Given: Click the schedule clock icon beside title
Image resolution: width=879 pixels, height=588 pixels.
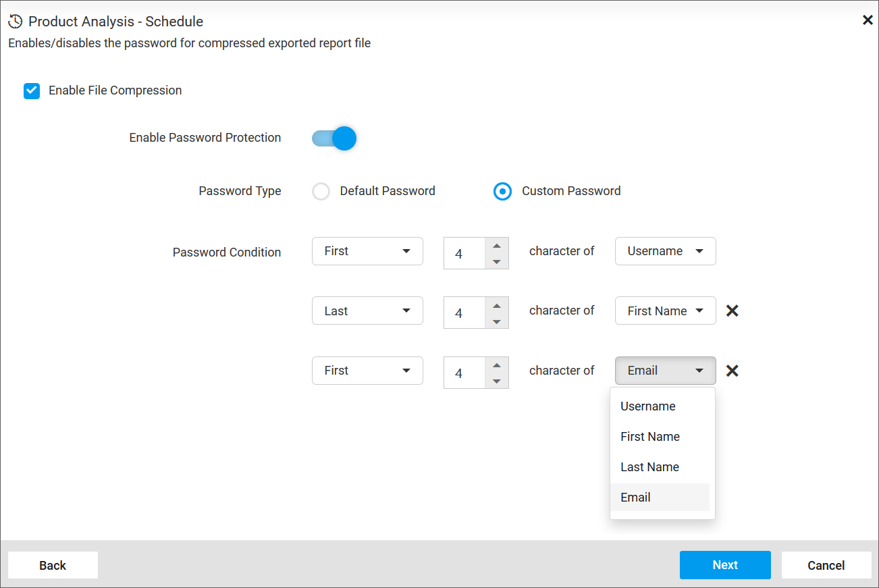Looking at the screenshot, I should click(x=15, y=22).
